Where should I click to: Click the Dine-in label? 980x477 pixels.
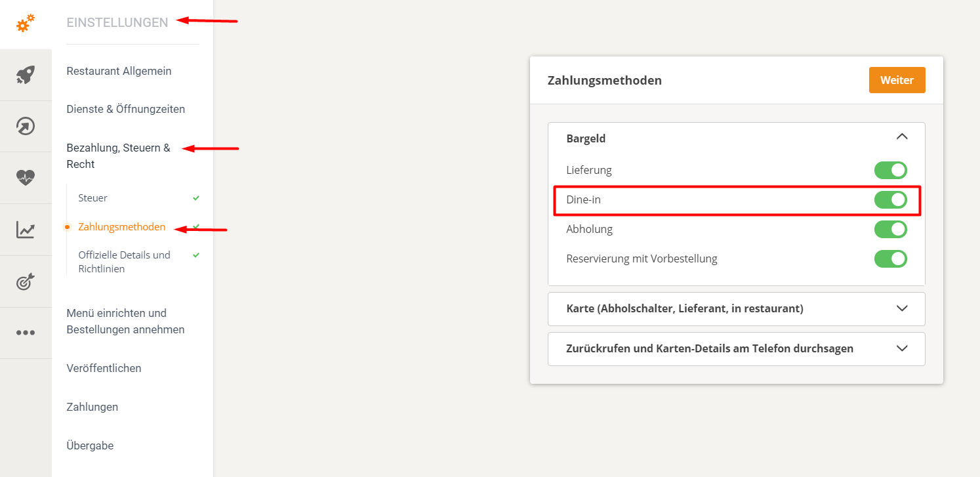pos(583,199)
